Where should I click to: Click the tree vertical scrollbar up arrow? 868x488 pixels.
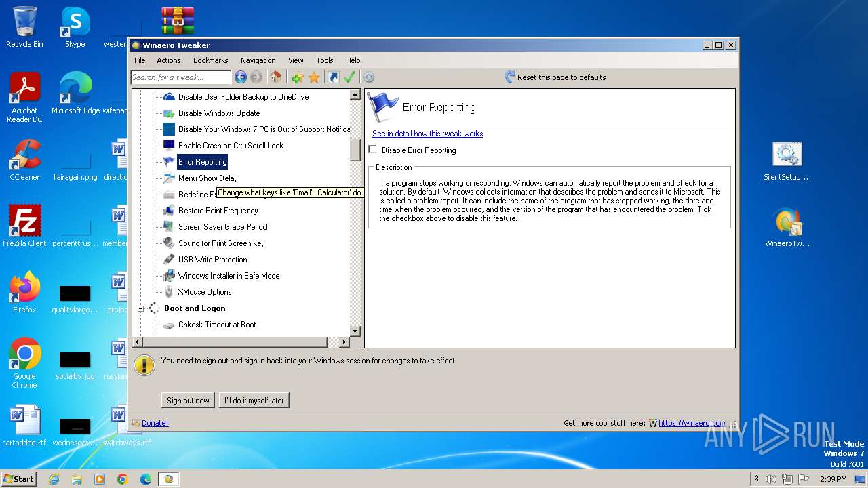click(355, 95)
